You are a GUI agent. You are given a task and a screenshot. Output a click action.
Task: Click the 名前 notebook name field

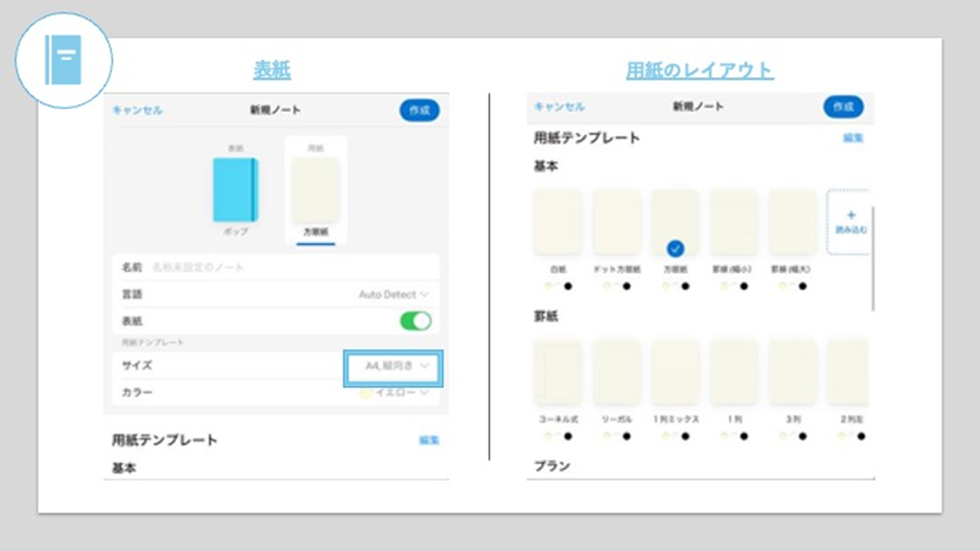(290, 267)
